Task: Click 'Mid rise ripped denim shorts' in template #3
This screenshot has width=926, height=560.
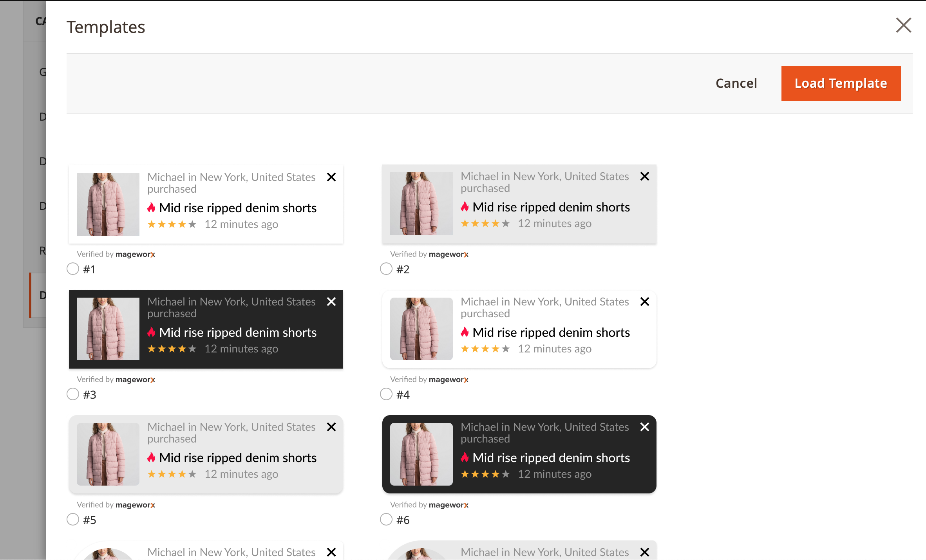Action: (238, 332)
